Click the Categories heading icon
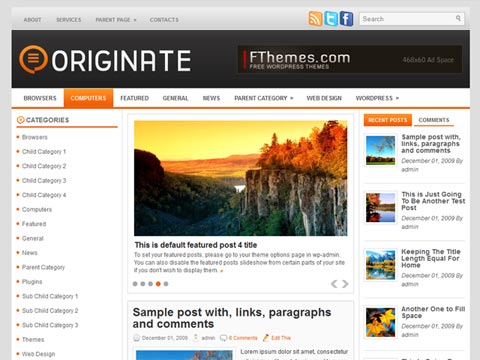480x360 pixels. coord(20,120)
